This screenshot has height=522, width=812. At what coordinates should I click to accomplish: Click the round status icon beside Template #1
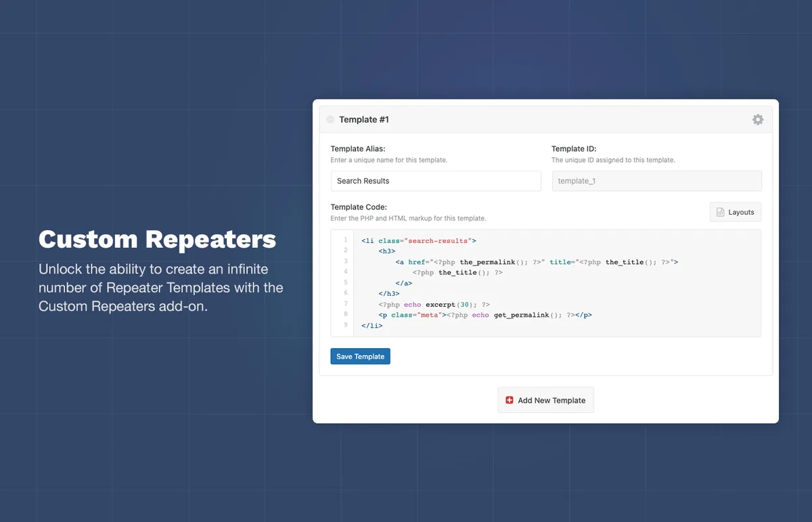point(330,119)
